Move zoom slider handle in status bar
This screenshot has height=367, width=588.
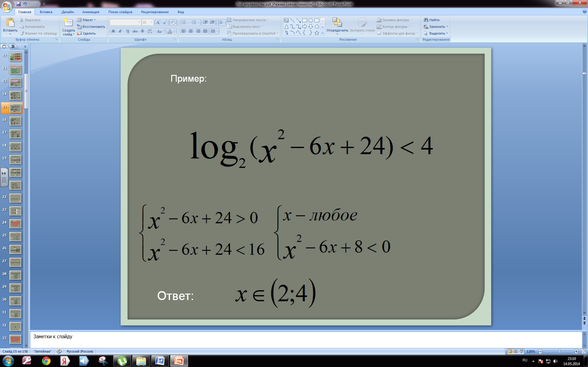click(x=559, y=351)
